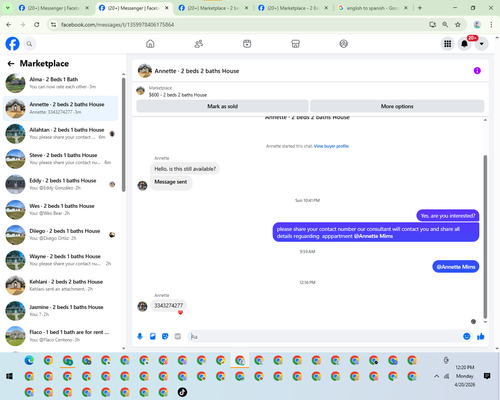Choose a GIF icon

coord(178,336)
